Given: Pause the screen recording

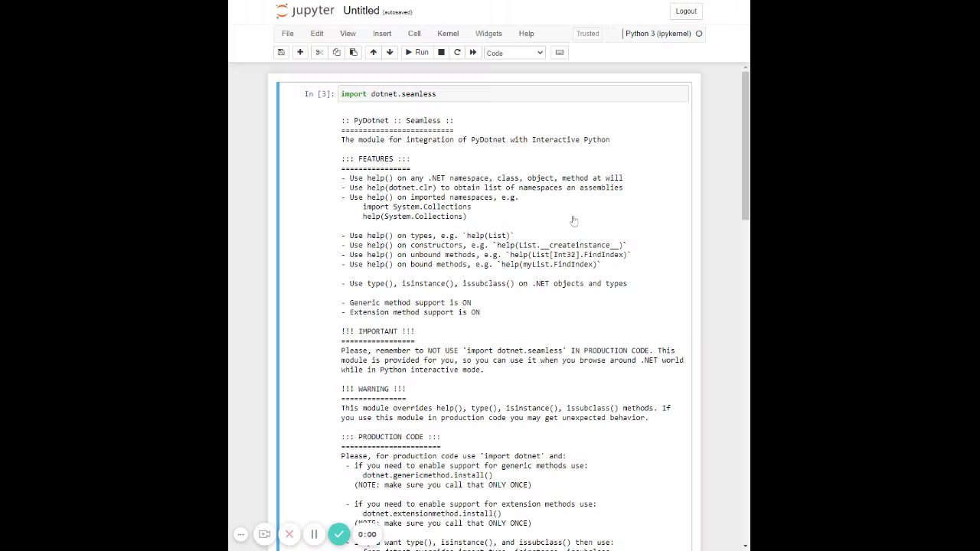Looking at the screenshot, I should [314, 534].
